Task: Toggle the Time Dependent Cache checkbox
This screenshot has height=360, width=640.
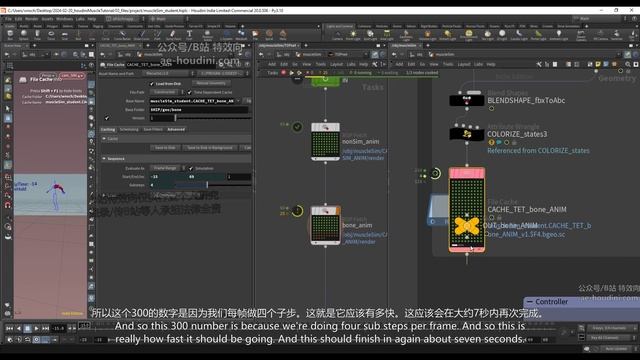Action: (189, 92)
